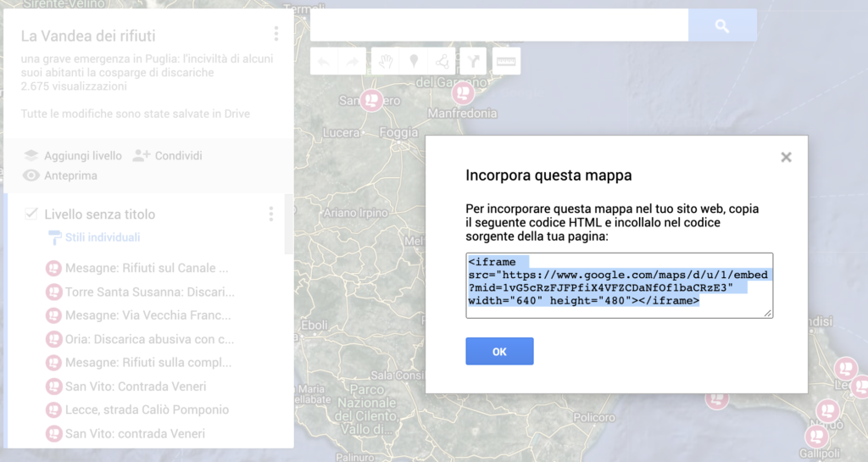Image resolution: width=868 pixels, height=462 pixels.
Task: Select San Vito: contrada Veneri last item
Action: (135, 434)
